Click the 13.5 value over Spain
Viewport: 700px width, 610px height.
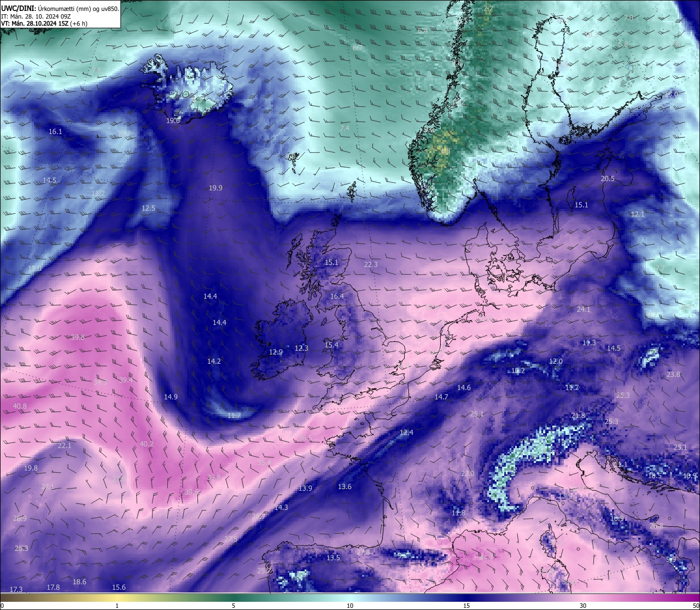pos(333,558)
